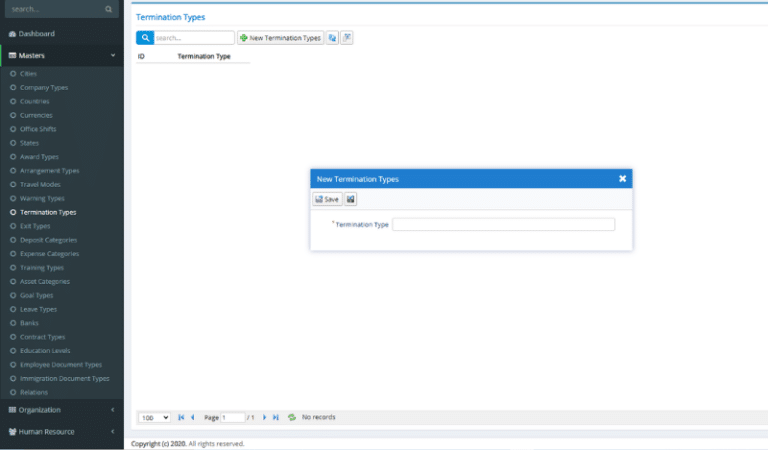Go to next page icon
The height and width of the screenshot is (450, 768).
264,417
